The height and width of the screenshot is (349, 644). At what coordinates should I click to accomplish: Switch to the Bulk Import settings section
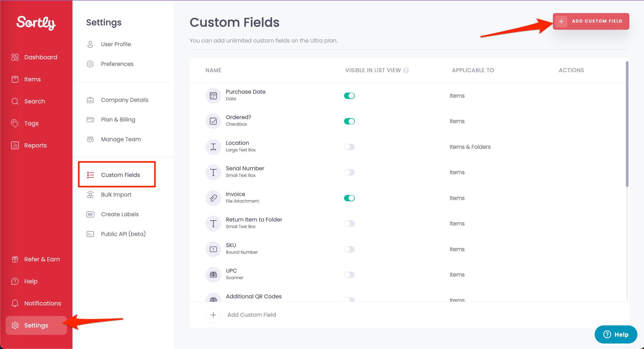click(x=116, y=194)
